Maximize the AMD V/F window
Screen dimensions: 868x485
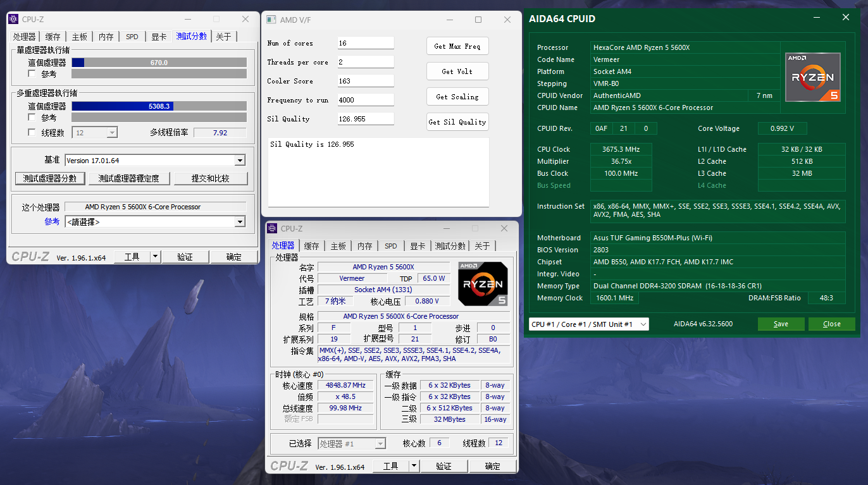coord(478,20)
